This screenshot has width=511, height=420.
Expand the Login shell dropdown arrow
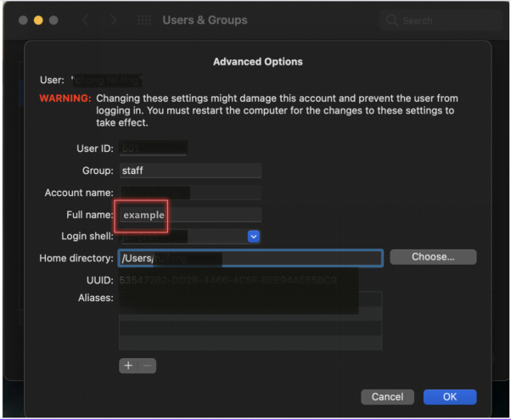(x=253, y=237)
